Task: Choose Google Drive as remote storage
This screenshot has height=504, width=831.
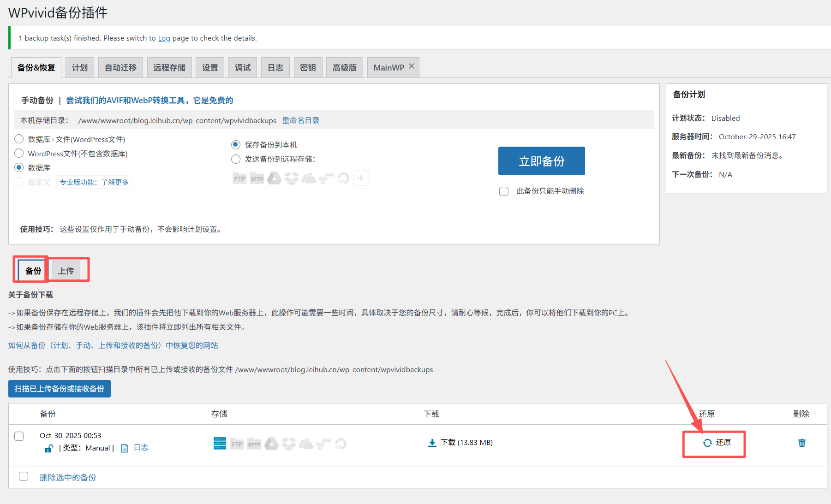Action: point(274,178)
